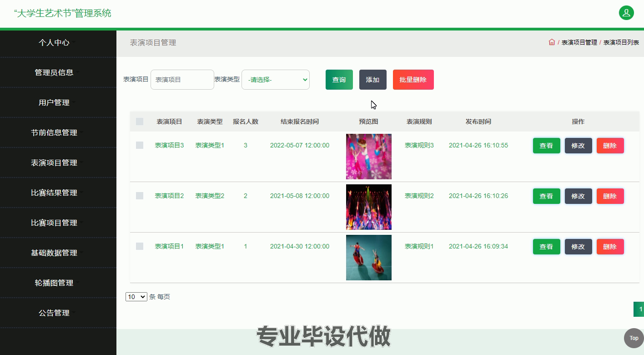Toggle the select-all checkbox in table header
This screenshot has width=644, height=355.
tap(140, 122)
